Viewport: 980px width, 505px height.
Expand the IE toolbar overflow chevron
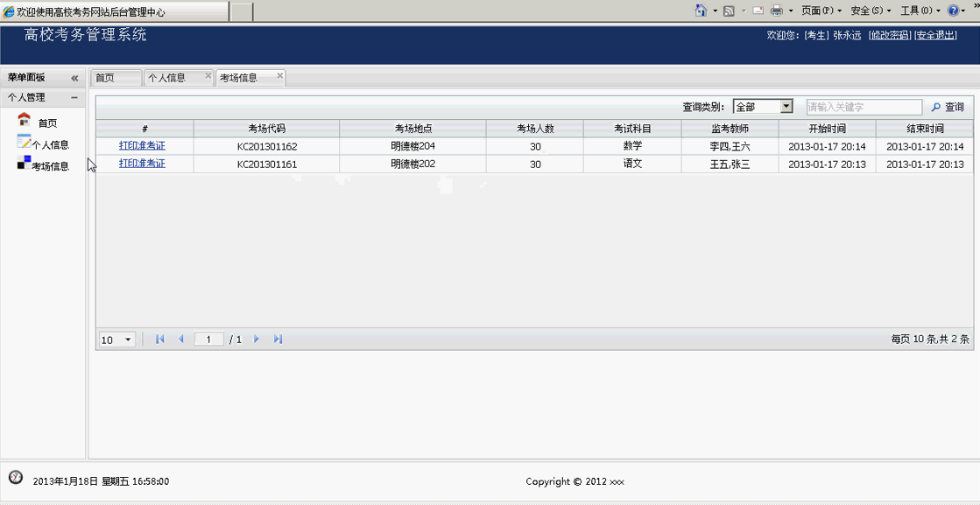975,5
